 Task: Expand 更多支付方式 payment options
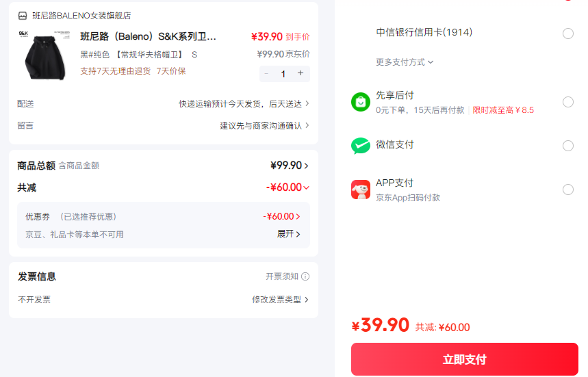(x=405, y=62)
